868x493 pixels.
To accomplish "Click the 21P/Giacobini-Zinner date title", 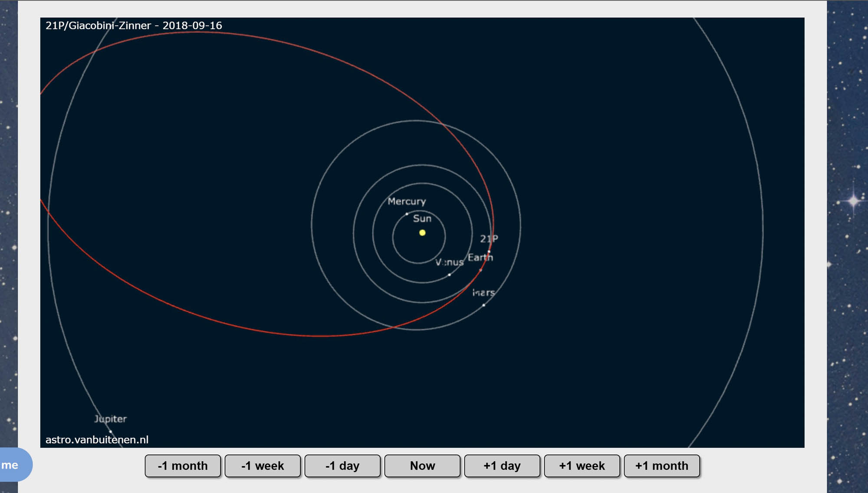I will tap(134, 26).
